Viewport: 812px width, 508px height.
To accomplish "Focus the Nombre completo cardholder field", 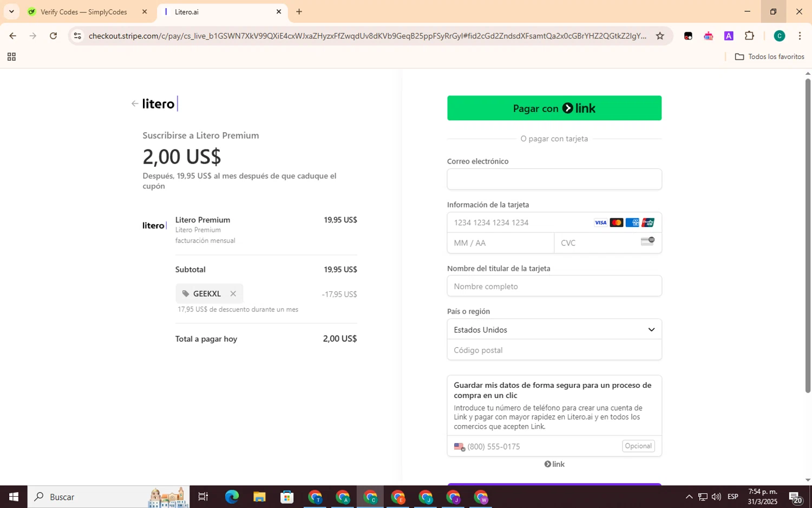I will coord(554,286).
